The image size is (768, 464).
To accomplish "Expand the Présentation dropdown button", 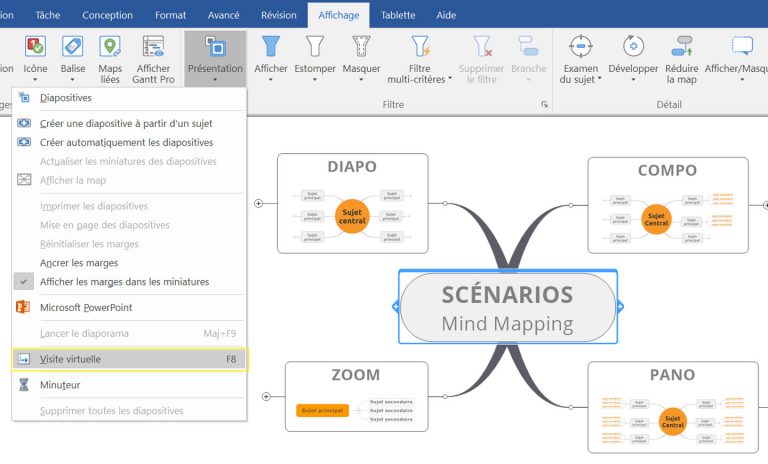I will tap(215, 79).
